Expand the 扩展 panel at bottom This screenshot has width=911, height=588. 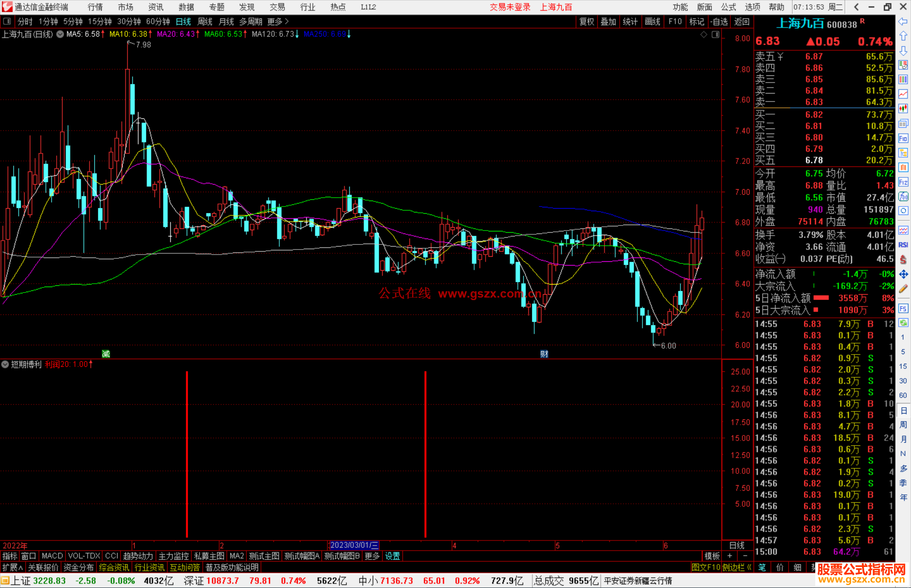(x=12, y=567)
